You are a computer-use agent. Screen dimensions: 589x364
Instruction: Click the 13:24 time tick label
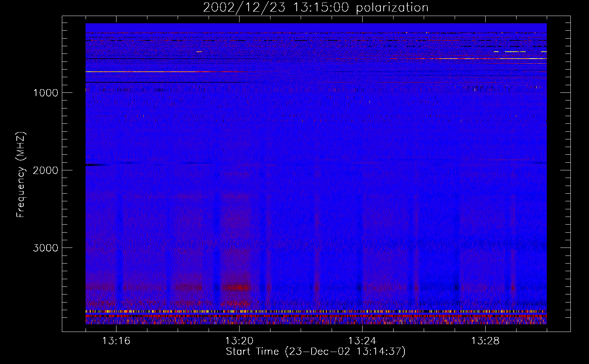tap(362, 341)
